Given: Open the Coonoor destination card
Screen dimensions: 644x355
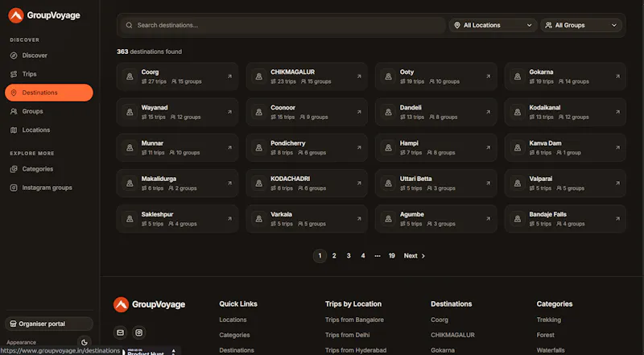Looking at the screenshot, I should pos(307,112).
